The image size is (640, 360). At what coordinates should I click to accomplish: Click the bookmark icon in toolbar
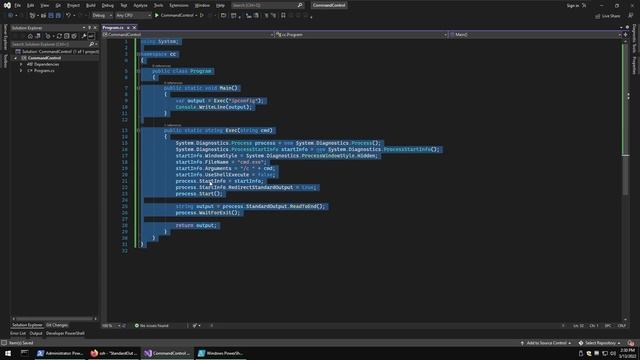283,16
